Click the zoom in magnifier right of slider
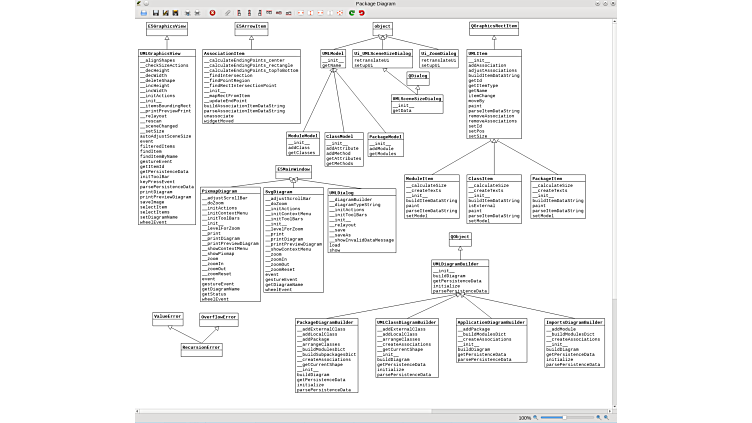 (598, 417)
